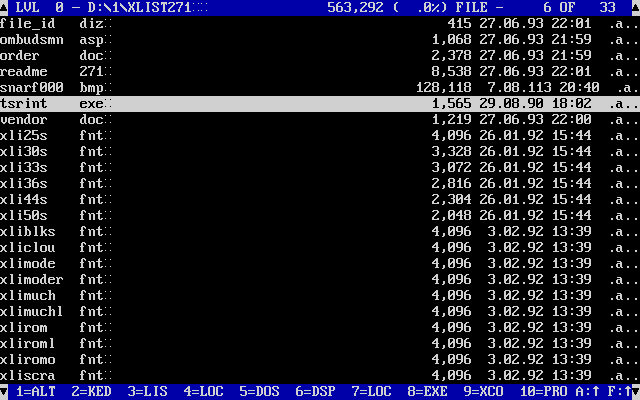
Task: Click the 1=ALT function key label
Action: [36, 392]
